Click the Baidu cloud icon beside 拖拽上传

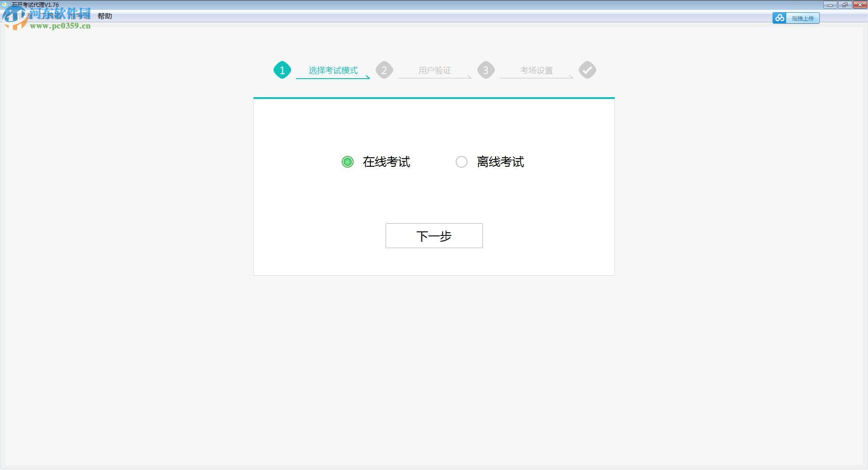[779, 18]
